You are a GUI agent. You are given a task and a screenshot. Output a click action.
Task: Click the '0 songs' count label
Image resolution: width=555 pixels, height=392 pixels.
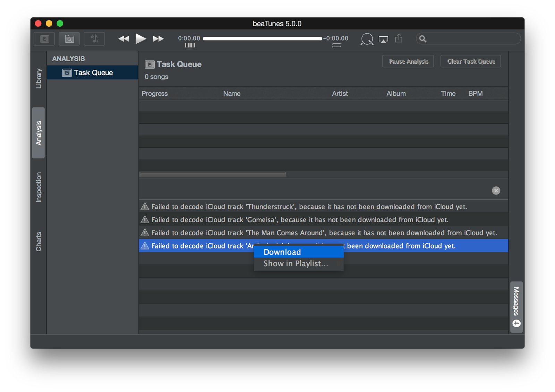156,77
